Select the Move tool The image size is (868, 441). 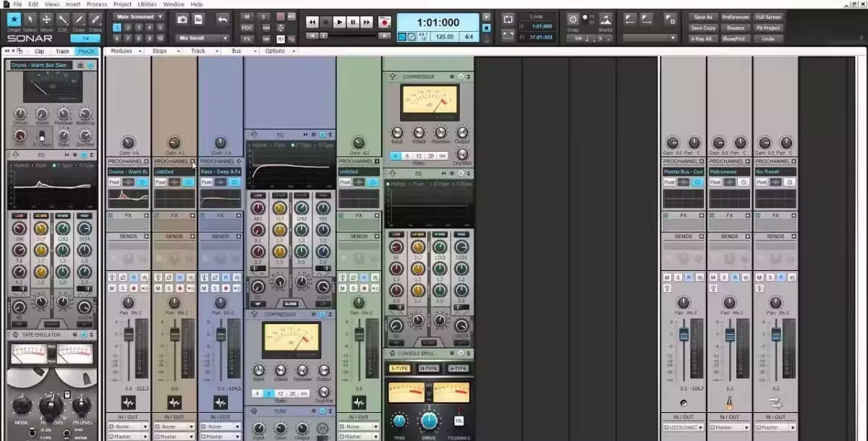point(46,21)
